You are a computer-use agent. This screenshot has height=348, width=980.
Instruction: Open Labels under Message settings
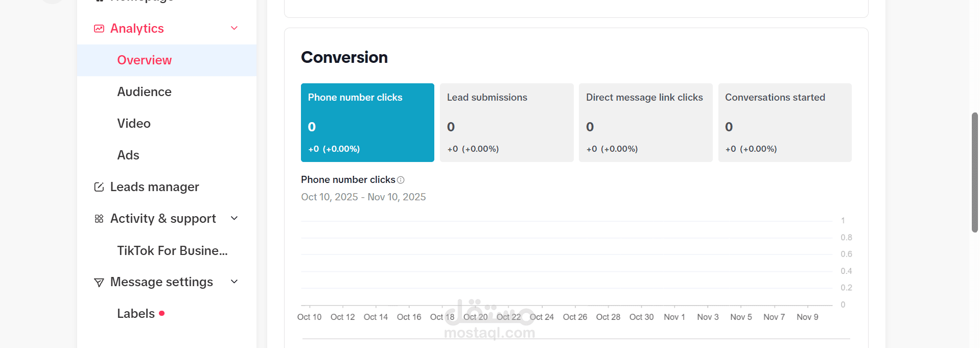pyautogui.click(x=136, y=314)
